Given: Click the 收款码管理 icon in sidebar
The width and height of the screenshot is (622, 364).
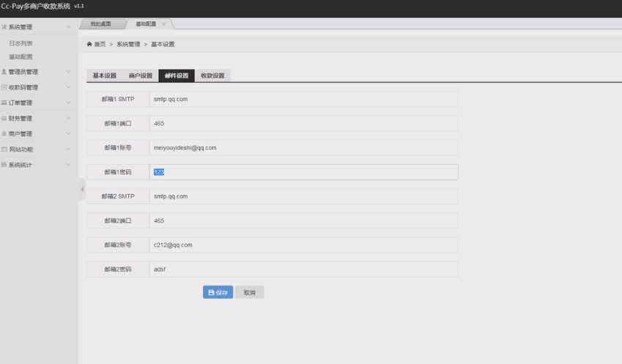Looking at the screenshot, I should (4, 87).
